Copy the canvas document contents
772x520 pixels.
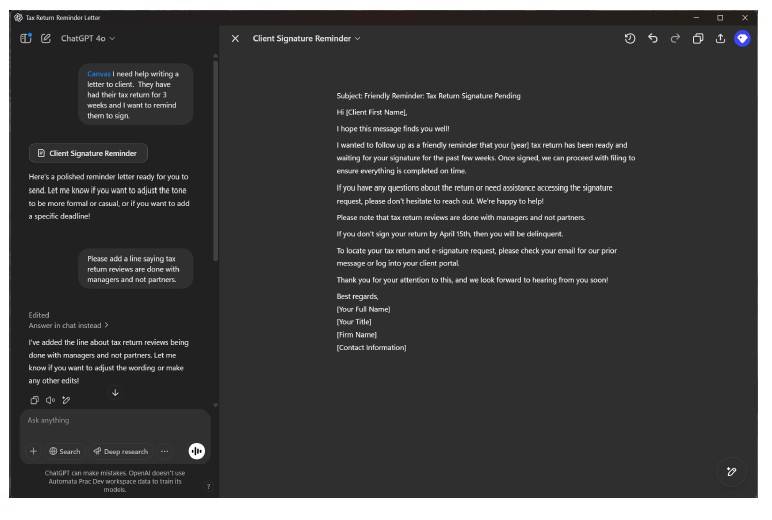[698, 38]
